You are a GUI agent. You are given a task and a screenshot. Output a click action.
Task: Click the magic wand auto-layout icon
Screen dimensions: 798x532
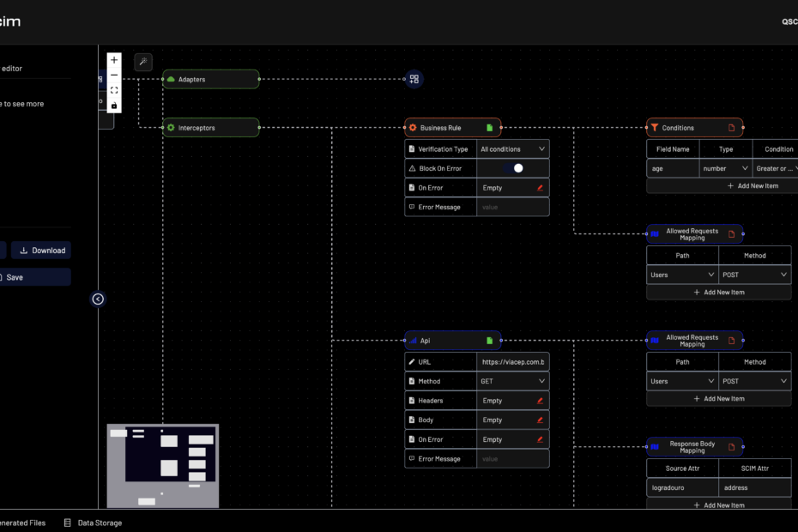coord(143,62)
